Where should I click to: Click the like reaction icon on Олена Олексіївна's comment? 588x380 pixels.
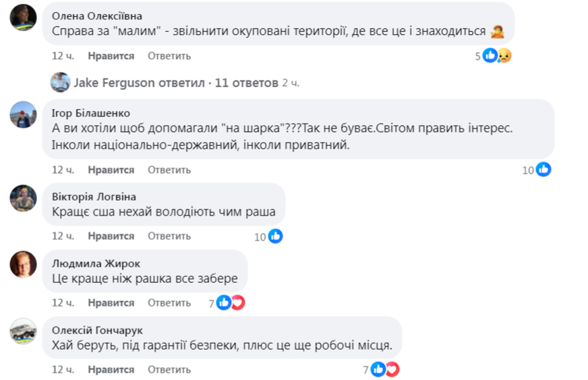(x=491, y=56)
